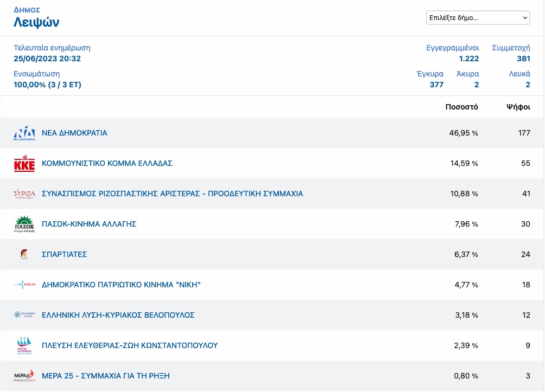Click the Νέα Δημοκρατία party logo

24,133
